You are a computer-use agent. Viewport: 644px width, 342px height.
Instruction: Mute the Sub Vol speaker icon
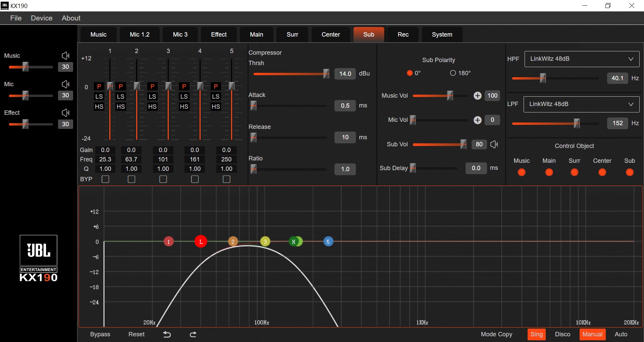[494, 144]
